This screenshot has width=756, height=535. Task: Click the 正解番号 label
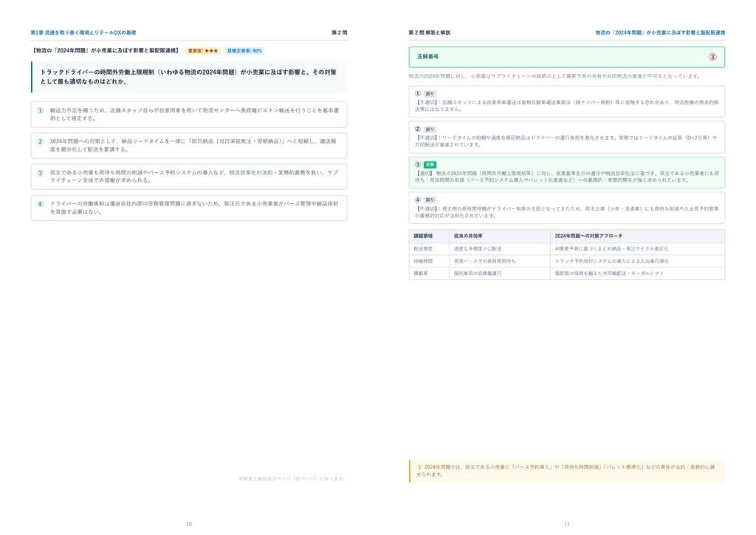427,57
